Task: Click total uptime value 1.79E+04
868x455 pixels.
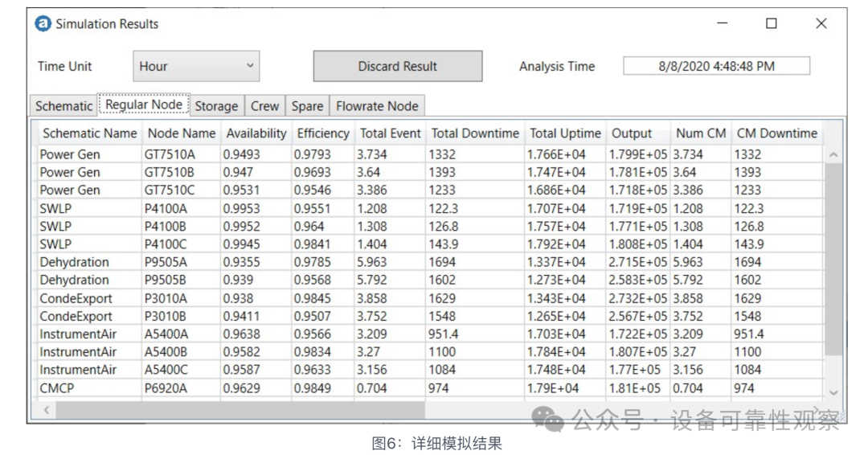Action: (552, 388)
